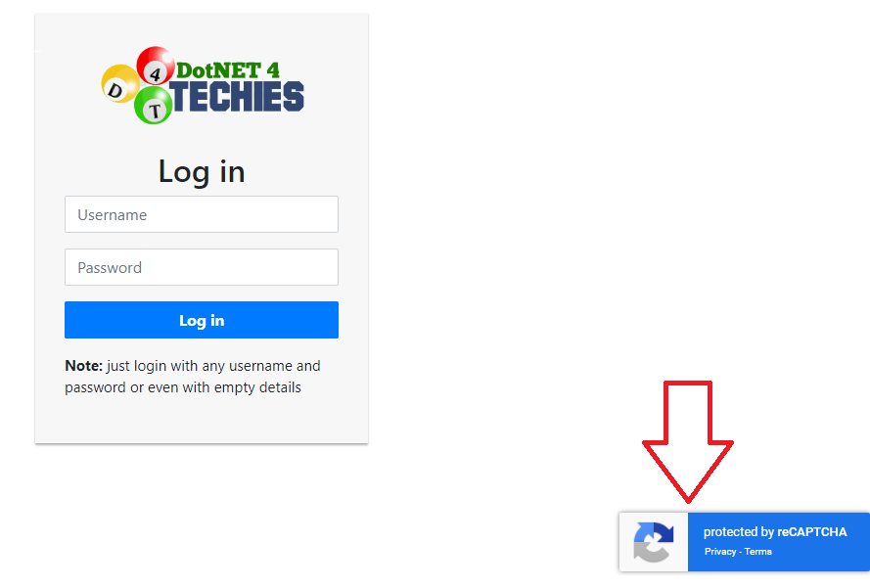Focus the Username input field
The image size is (870, 588).
pos(202,214)
